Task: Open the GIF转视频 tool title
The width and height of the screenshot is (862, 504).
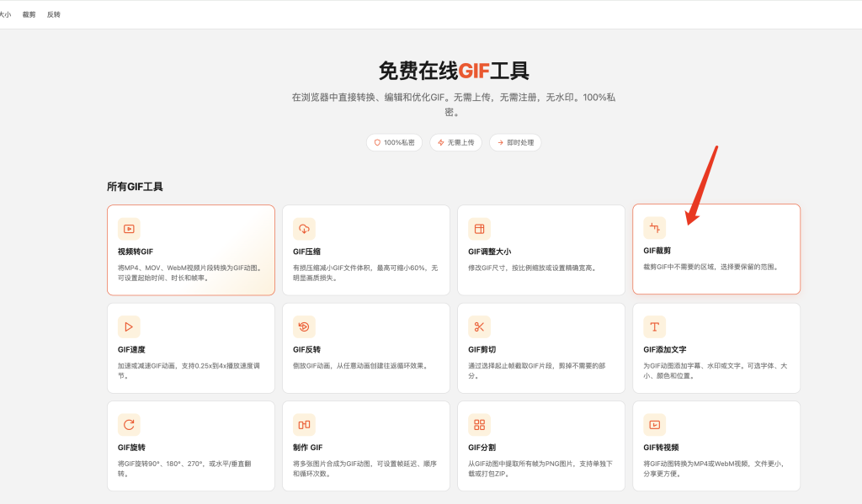Action: 661,448
